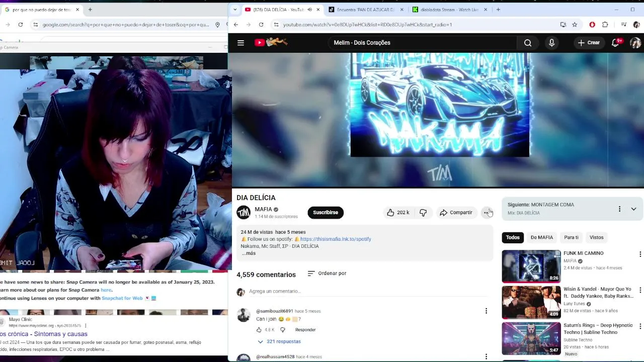Image resolution: width=644 pixels, height=362 pixels.
Task: Open the browser extensions puzzle icon
Action: click(x=605, y=25)
